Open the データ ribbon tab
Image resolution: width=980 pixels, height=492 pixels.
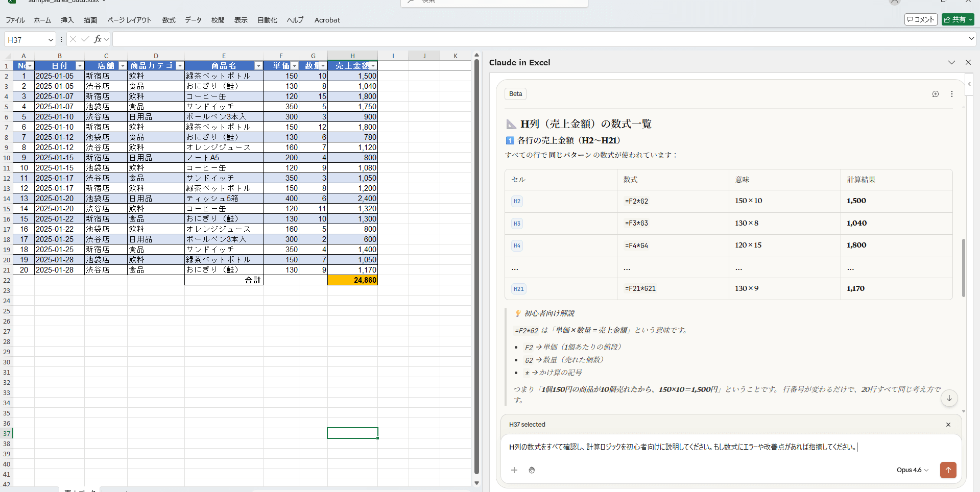tap(193, 20)
